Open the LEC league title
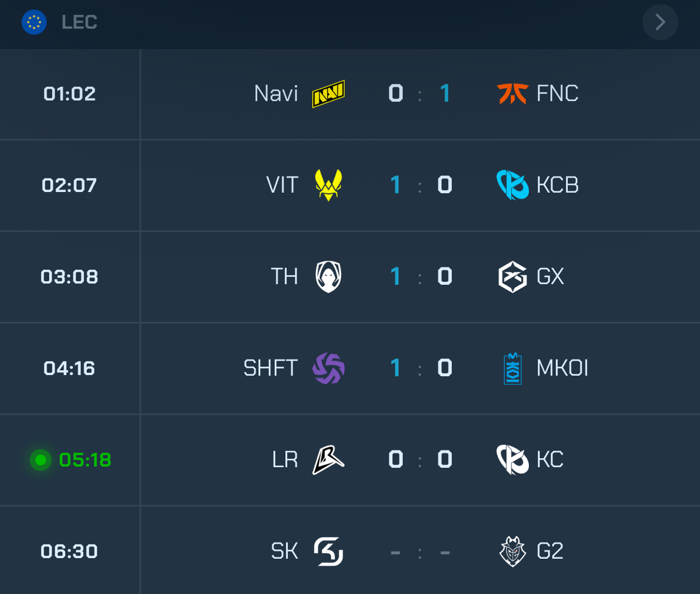The width and height of the screenshot is (700, 594). [x=79, y=23]
